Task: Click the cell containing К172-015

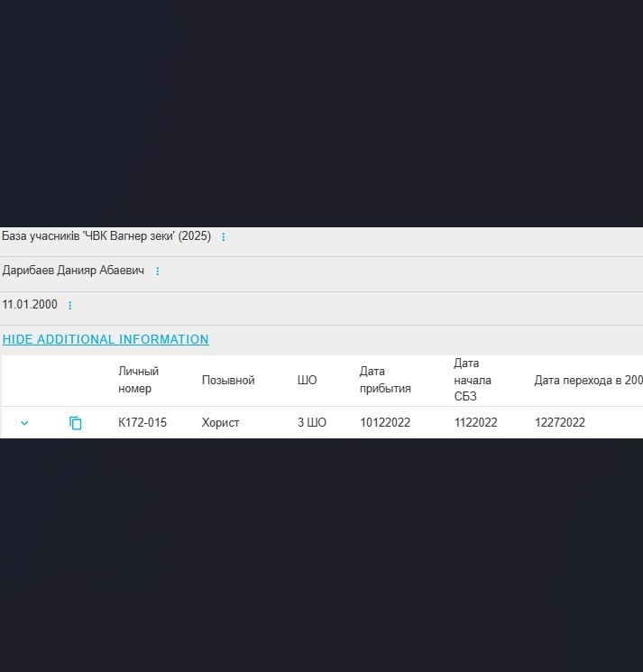Action: point(142,423)
